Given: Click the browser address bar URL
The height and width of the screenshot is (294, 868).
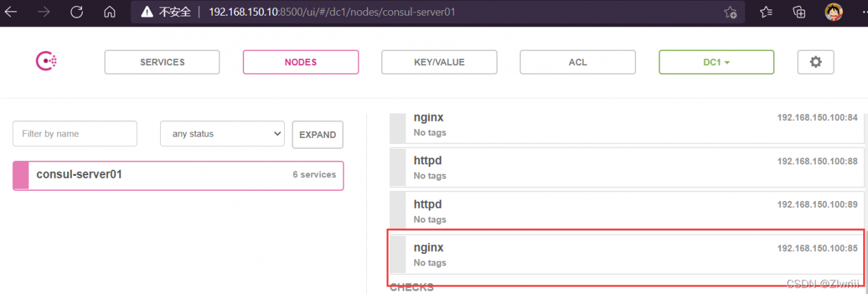Looking at the screenshot, I should point(332,12).
